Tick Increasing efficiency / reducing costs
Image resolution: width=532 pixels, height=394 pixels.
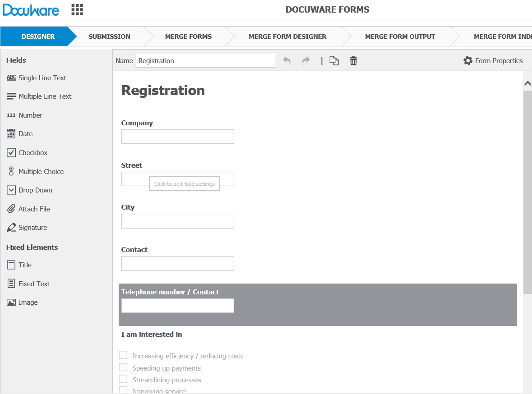123,355
